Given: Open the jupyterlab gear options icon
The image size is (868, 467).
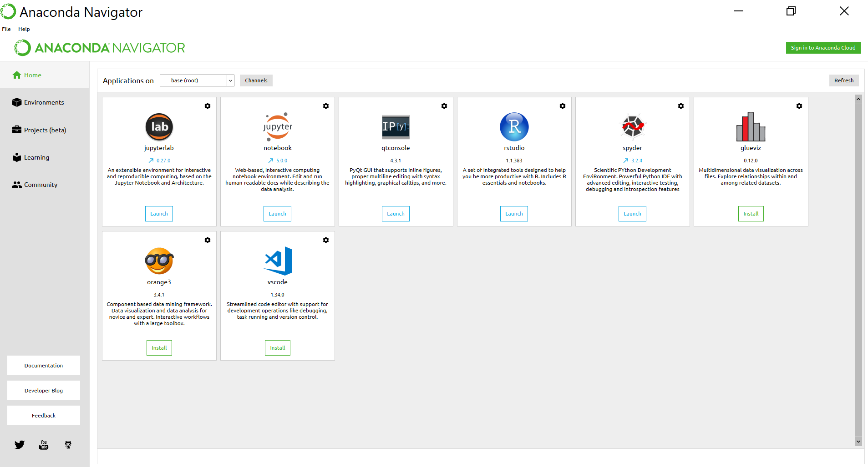Looking at the screenshot, I should click(208, 106).
